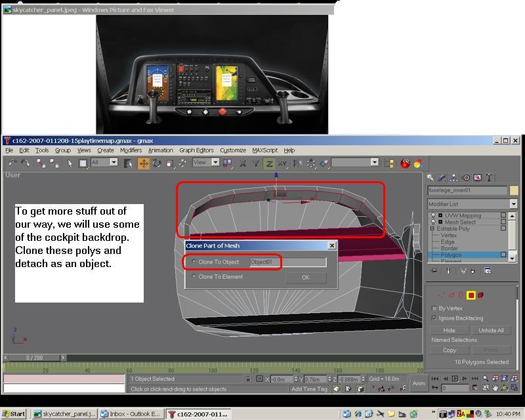Image resolution: width=525 pixels, height=420 pixels.
Task: Open the Graph Editors menu
Action: click(x=196, y=150)
